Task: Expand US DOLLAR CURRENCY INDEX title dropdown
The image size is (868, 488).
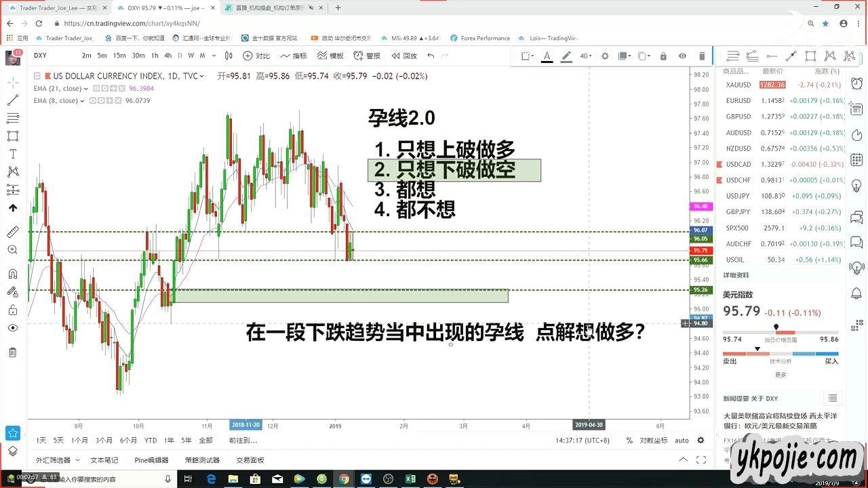Action: (201, 76)
